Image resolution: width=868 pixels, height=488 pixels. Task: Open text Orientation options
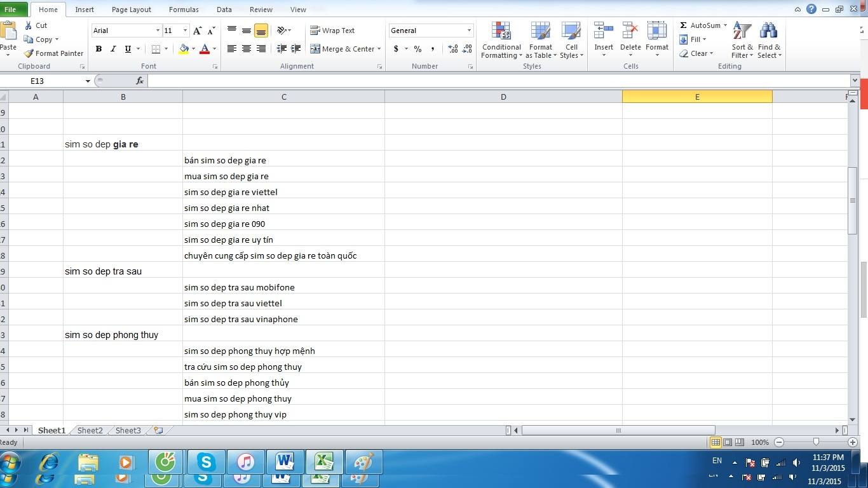coord(283,30)
